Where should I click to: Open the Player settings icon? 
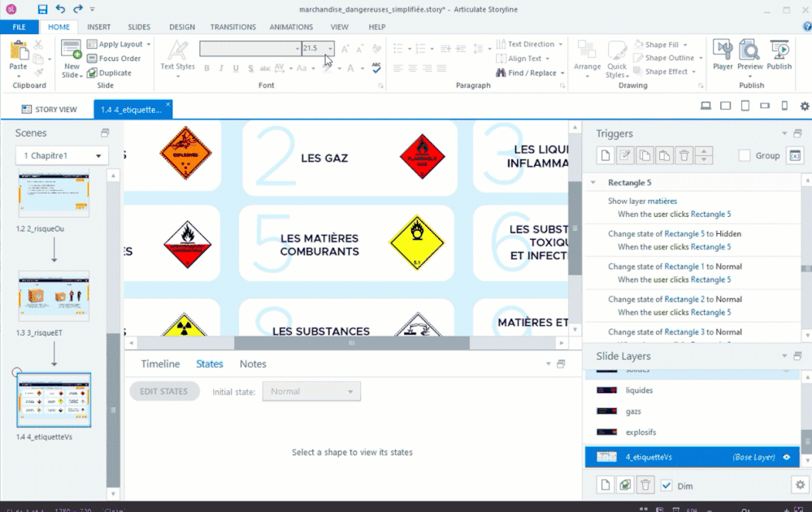coord(723,55)
